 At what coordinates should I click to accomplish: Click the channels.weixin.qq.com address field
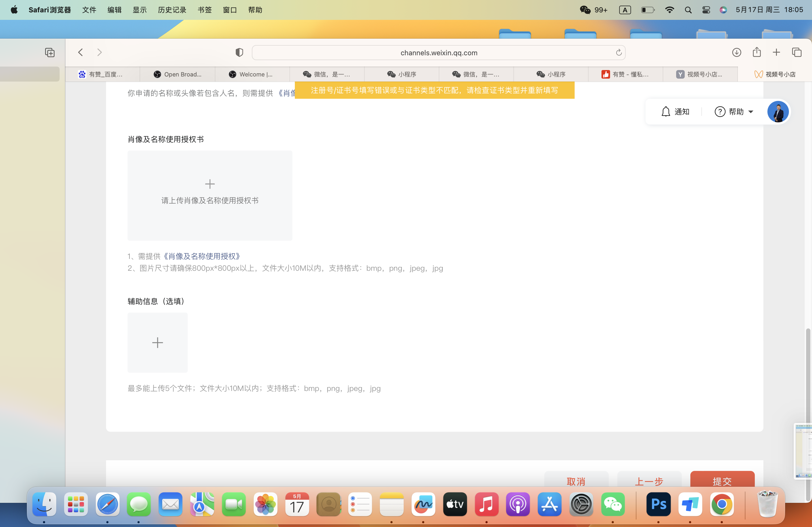[x=438, y=53]
